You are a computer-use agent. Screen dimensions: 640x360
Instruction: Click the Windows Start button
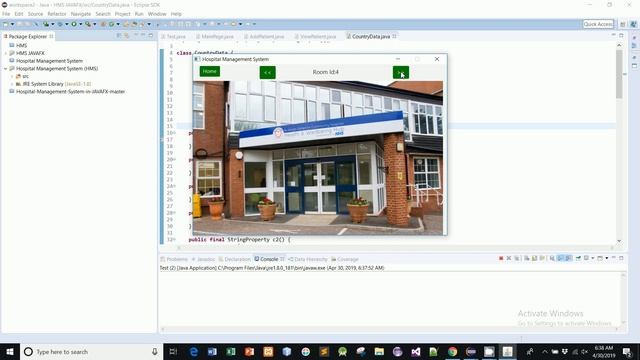tap(10, 351)
